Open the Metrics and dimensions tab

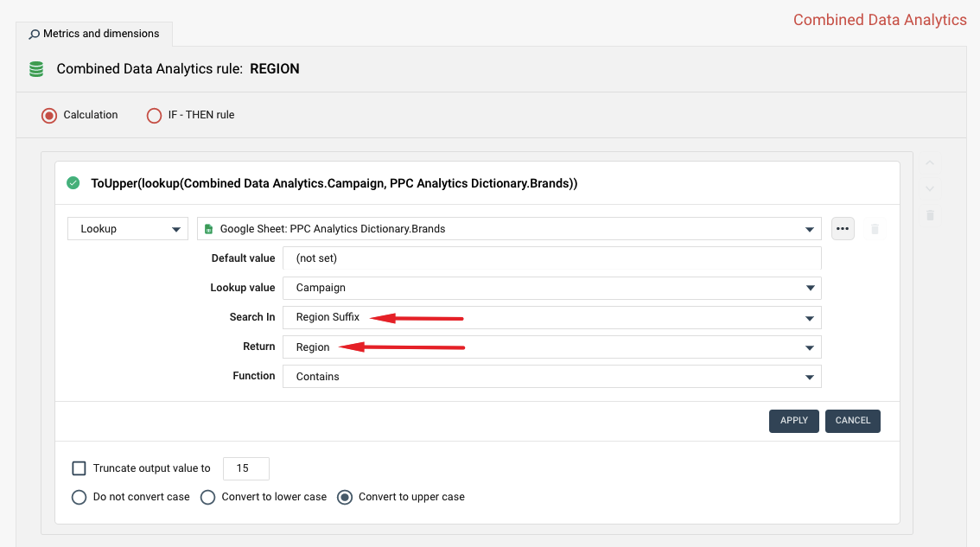pyautogui.click(x=94, y=34)
